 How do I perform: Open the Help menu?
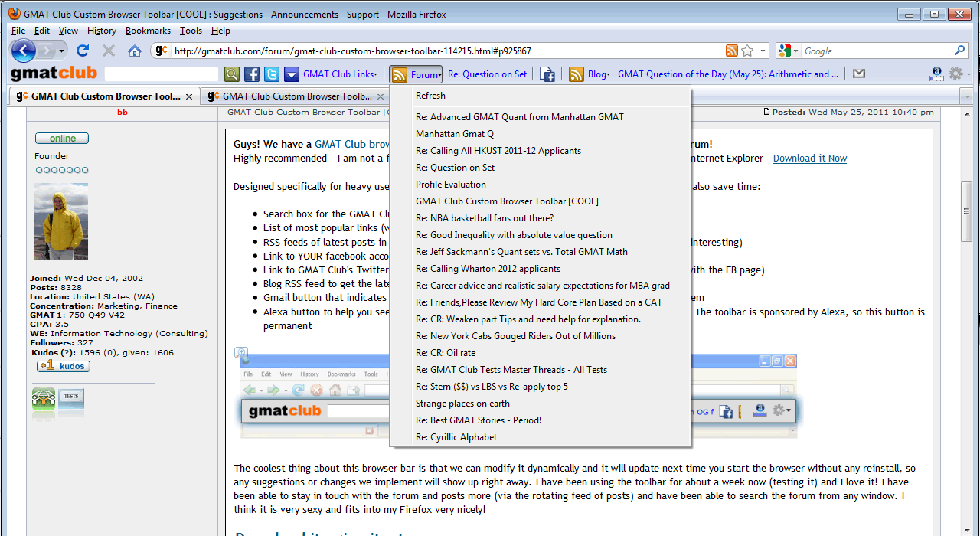pos(220,31)
